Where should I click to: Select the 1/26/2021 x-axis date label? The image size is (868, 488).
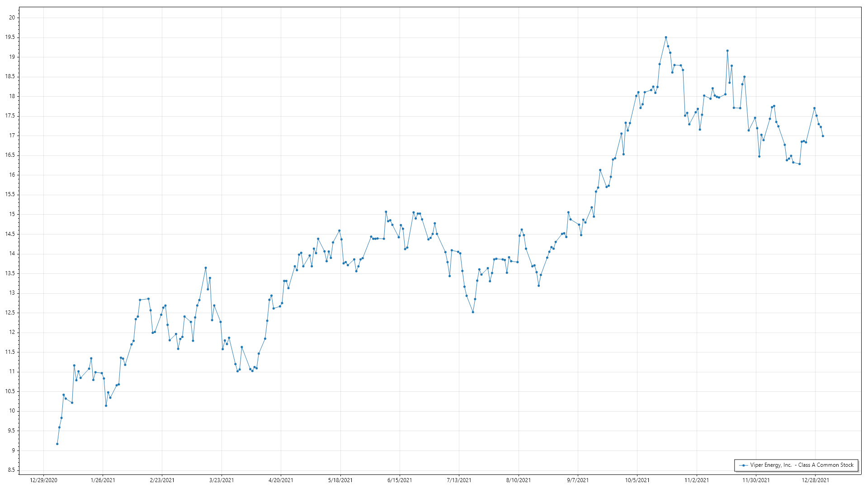(103, 480)
